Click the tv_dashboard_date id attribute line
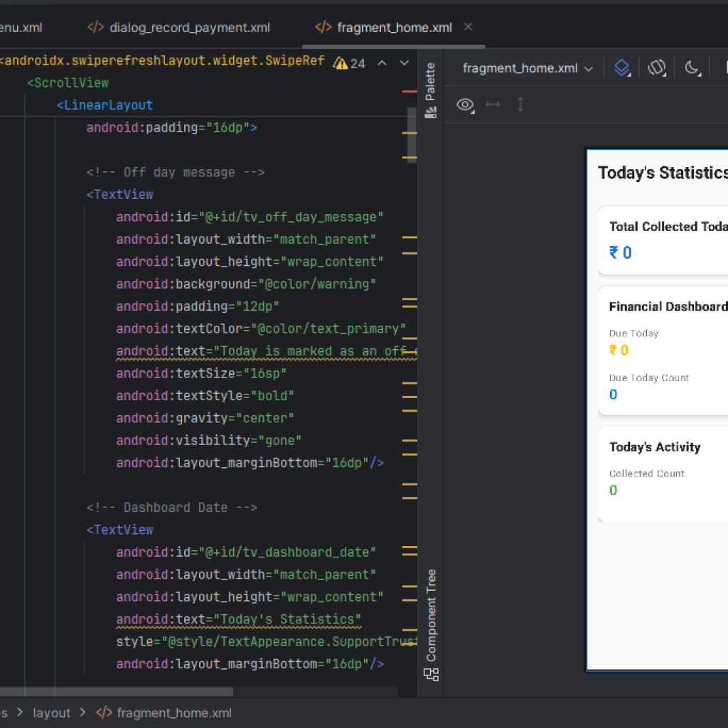 [246, 552]
